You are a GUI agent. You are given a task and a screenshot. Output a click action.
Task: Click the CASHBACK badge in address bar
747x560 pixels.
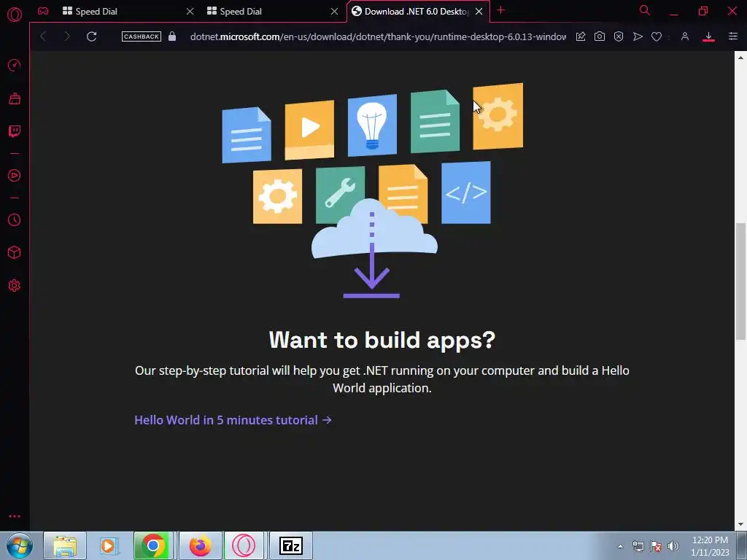point(141,36)
